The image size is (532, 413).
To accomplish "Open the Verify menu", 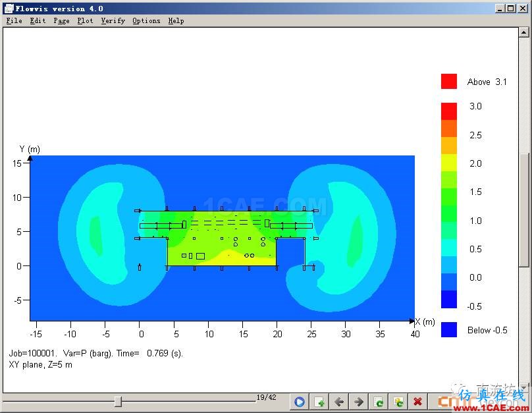I will click(x=113, y=20).
